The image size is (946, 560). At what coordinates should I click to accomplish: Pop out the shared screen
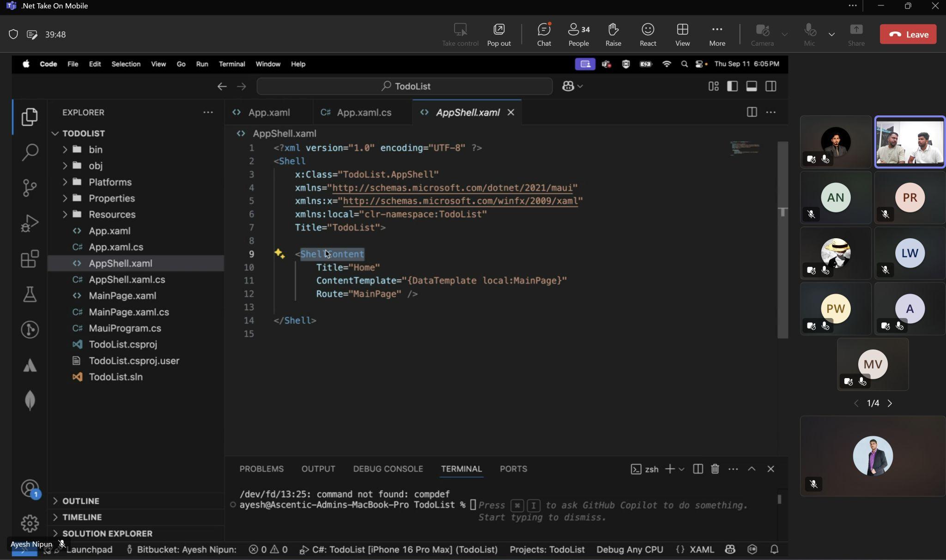click(499, 35)
